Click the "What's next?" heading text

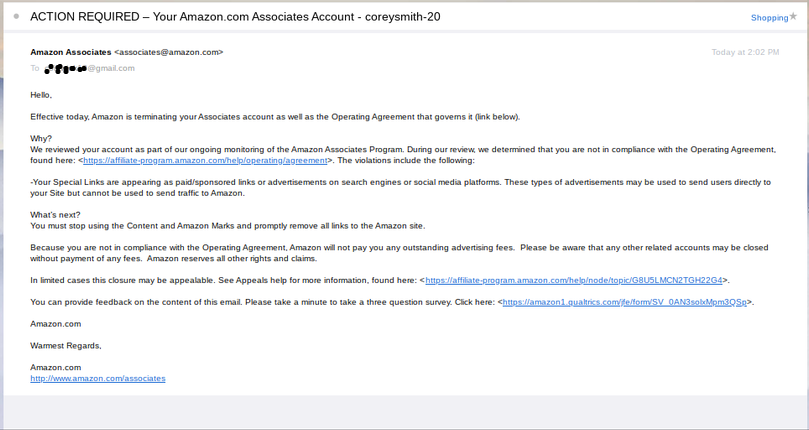pyautogui.click(x=55, y=215)
